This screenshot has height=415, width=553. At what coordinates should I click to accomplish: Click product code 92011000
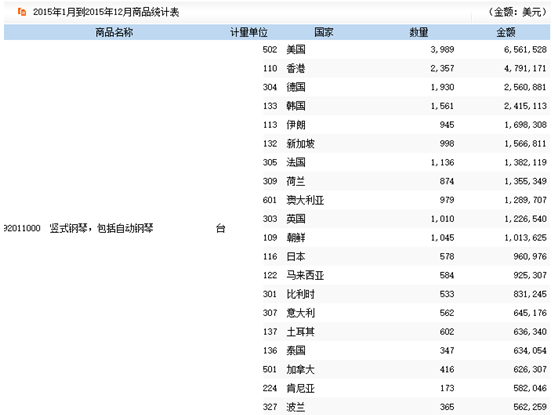22,228
